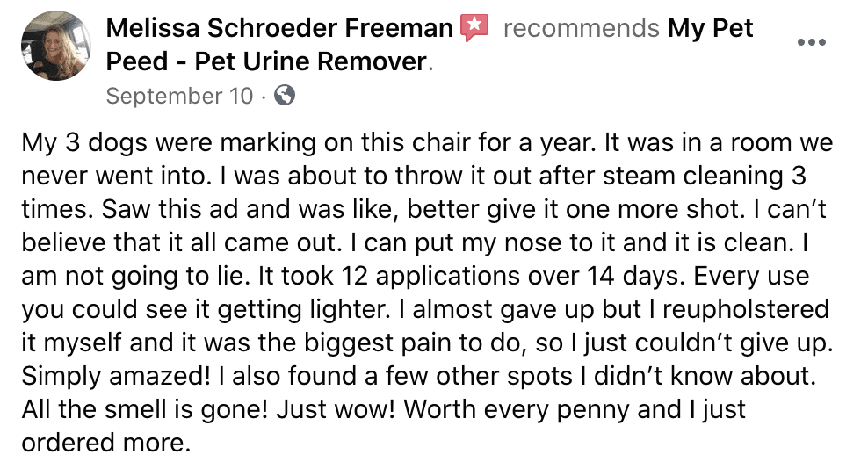Click the phrase "12 applications over 14 days"
868x476 pixels.
click(514, 276)
